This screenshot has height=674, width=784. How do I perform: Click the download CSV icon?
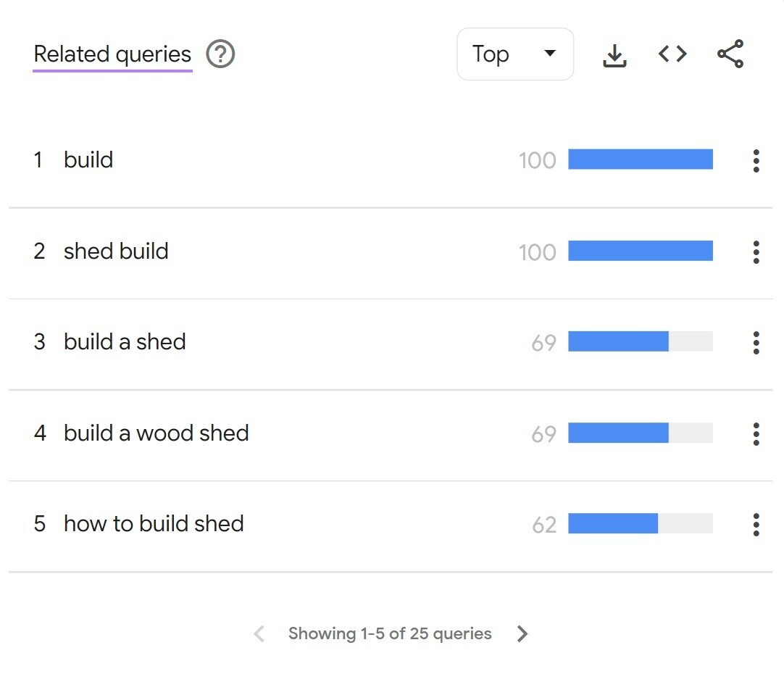(614, 54)
